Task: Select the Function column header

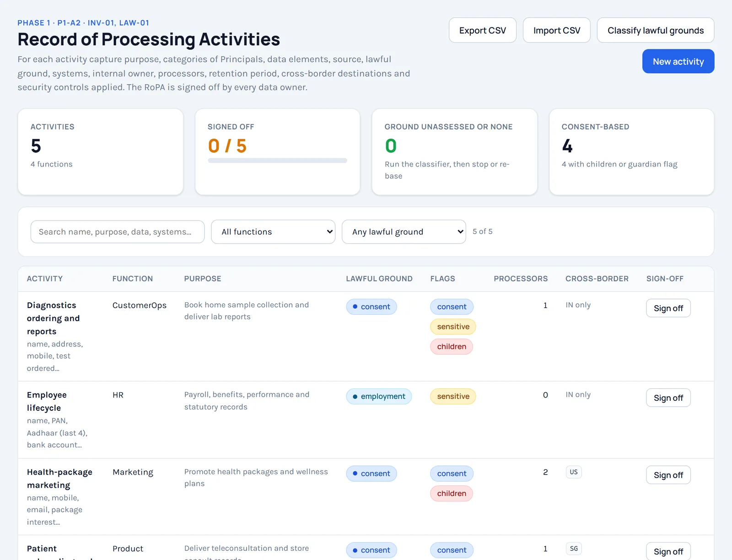Action: pyautogui.click(x=133, y=279)
